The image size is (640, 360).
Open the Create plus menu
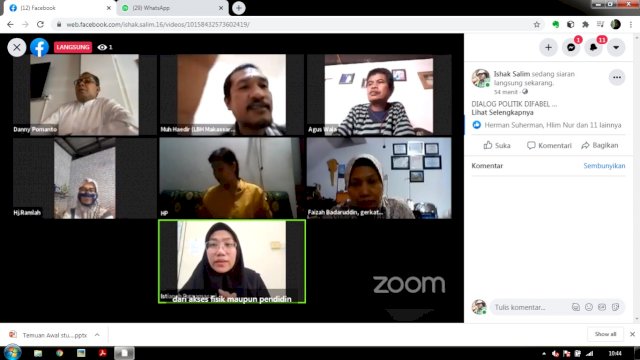pyautogui.click(x=548, y=48)
